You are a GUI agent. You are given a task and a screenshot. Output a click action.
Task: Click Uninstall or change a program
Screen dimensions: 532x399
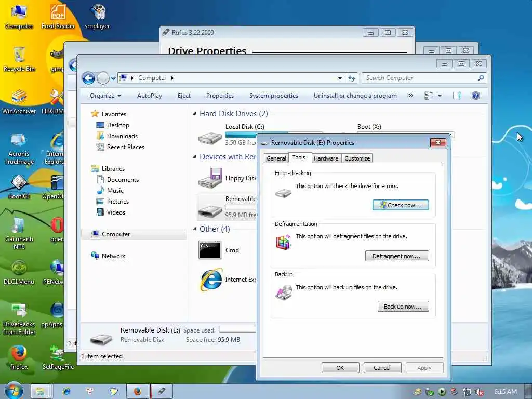tap(355, 96)
